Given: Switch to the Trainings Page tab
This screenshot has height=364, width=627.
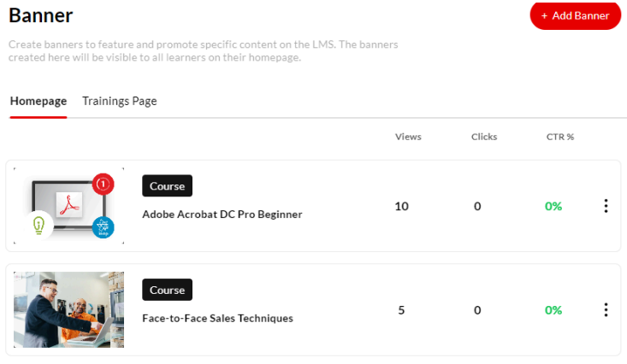Looking at the screenshot, I should point(119,101).
